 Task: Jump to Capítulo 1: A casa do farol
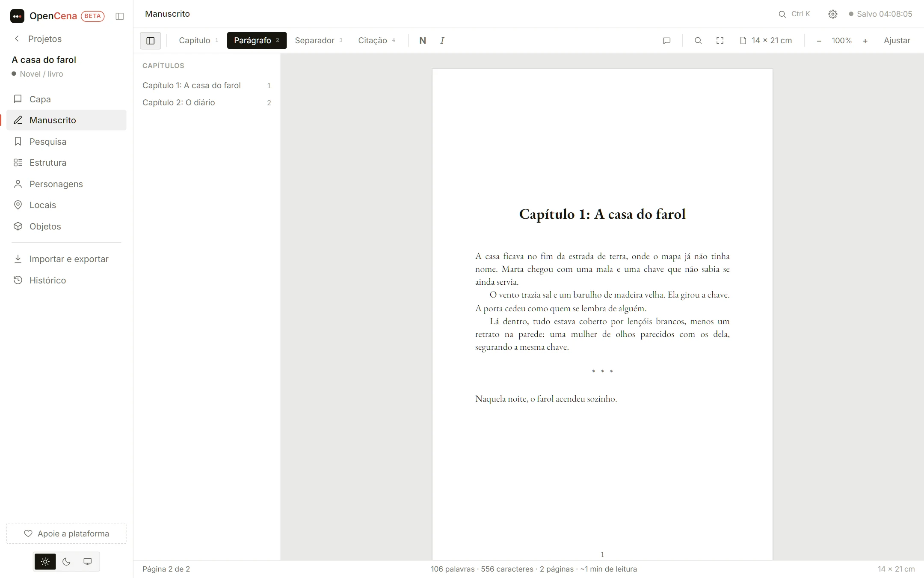point(207,86)
